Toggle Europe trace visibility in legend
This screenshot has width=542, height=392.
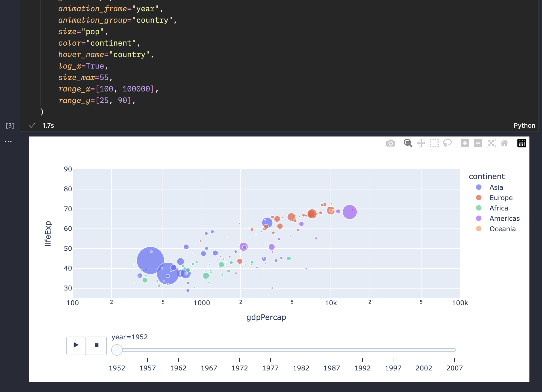[501, 198]
